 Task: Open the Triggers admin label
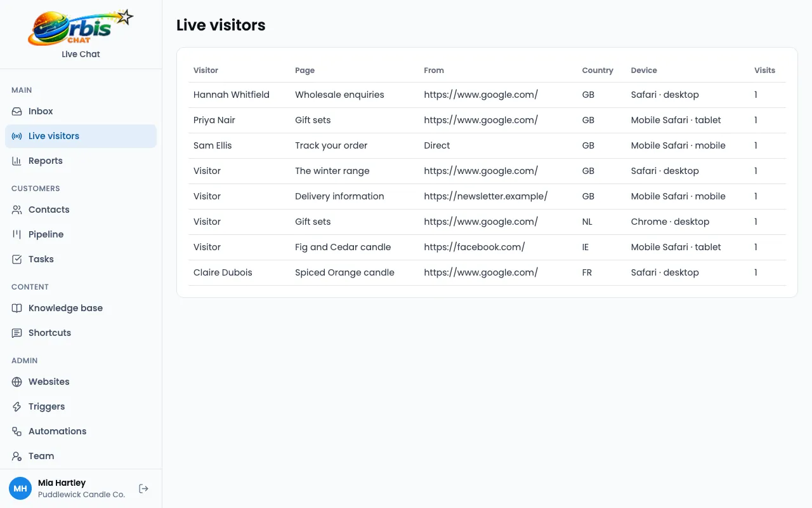point(47,406)
